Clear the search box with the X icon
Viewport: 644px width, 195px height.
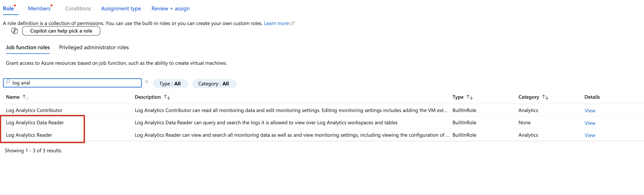(x=147, y=82)
